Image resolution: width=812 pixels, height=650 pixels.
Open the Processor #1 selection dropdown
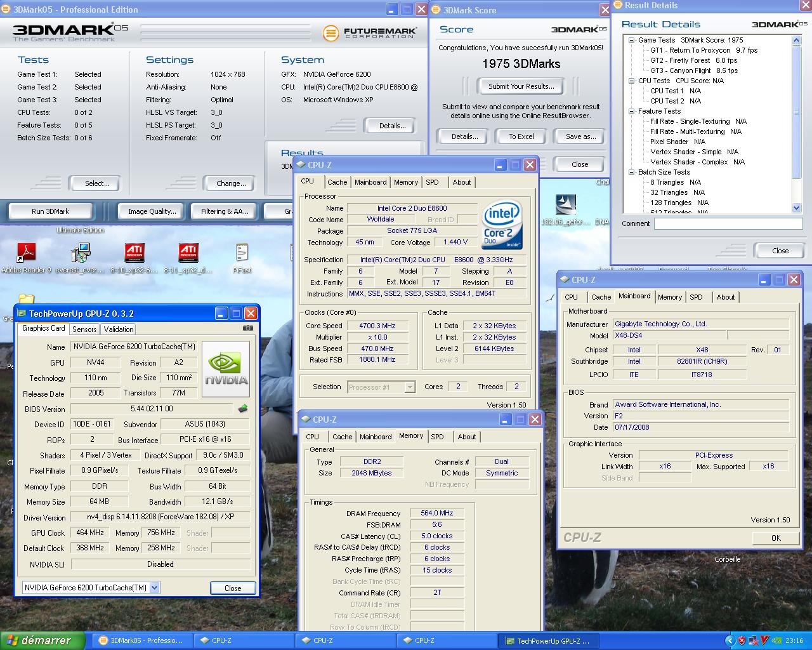(x=410, y=387)
